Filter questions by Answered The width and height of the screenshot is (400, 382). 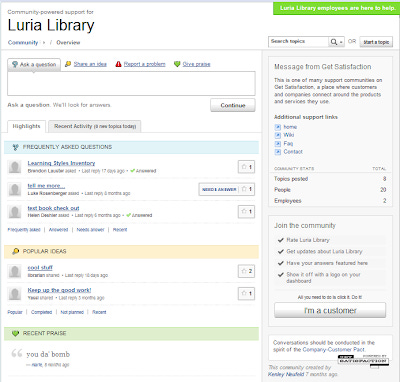pyautogui.click(x=58, y=230)
